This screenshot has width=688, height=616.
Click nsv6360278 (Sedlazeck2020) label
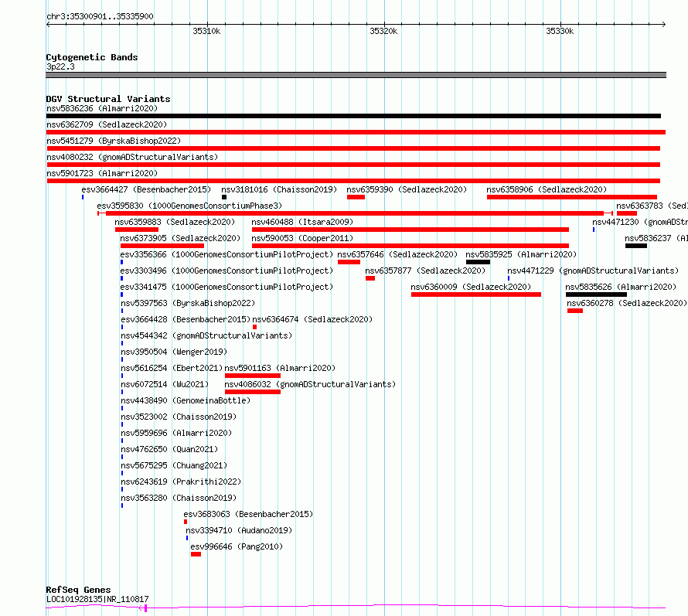coord(627,303)
